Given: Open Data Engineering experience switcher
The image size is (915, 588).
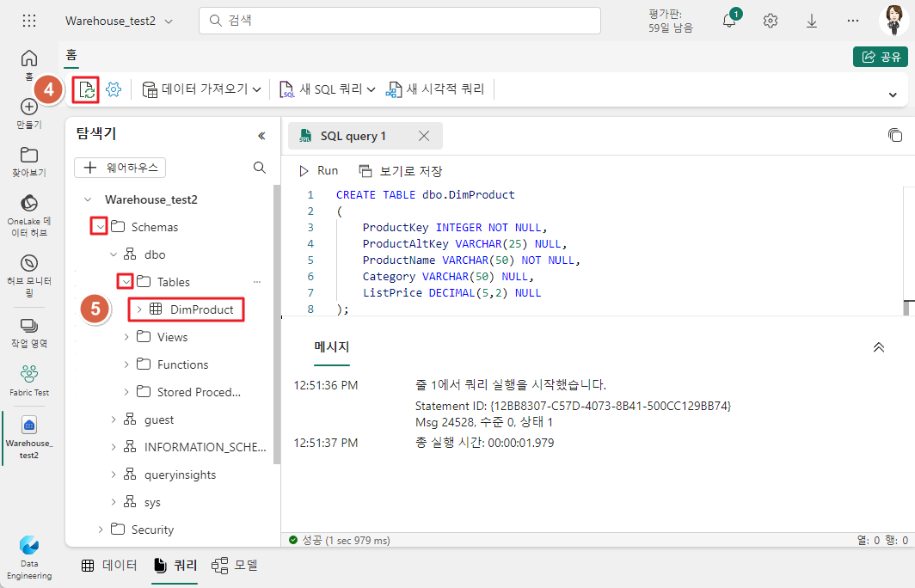Looking at the screenshot, I should pyautogui.click(x=29, y=558).
